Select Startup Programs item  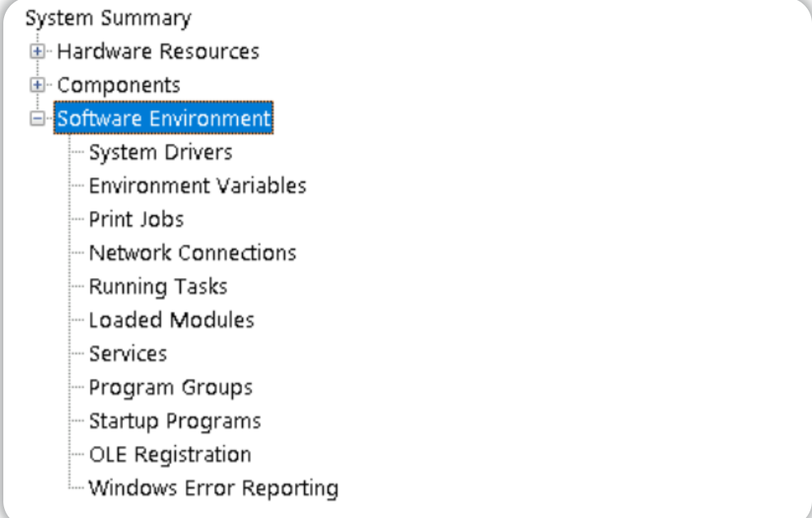coord(175,421)
